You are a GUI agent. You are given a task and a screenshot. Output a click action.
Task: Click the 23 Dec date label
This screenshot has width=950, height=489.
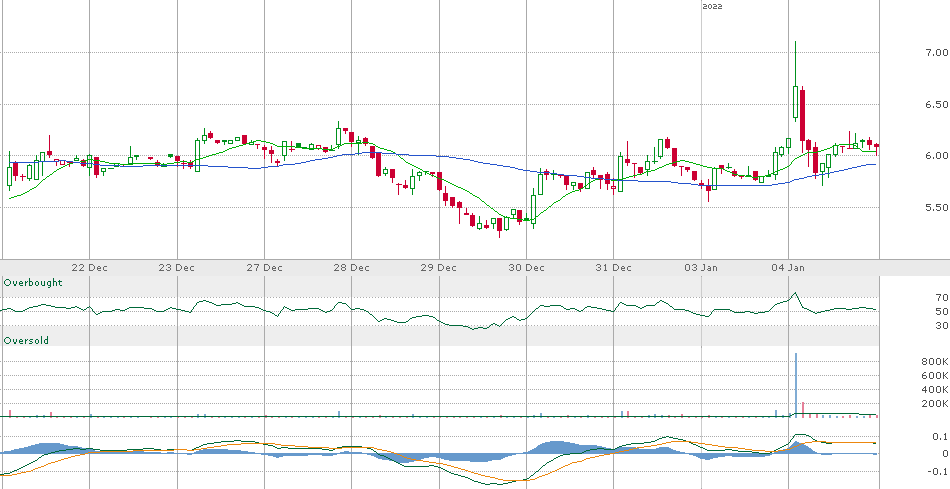177,267
